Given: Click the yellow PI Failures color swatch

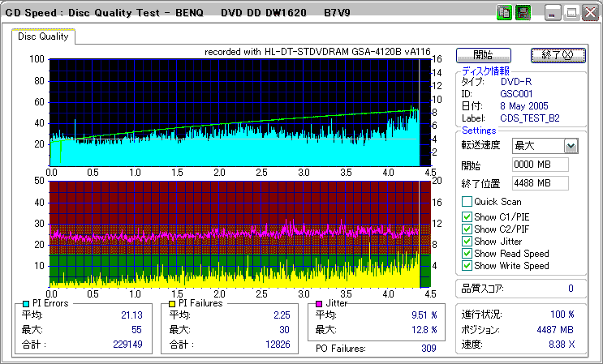Looking at the screenshot, I should pyautogui.click(x=173, y=304).
